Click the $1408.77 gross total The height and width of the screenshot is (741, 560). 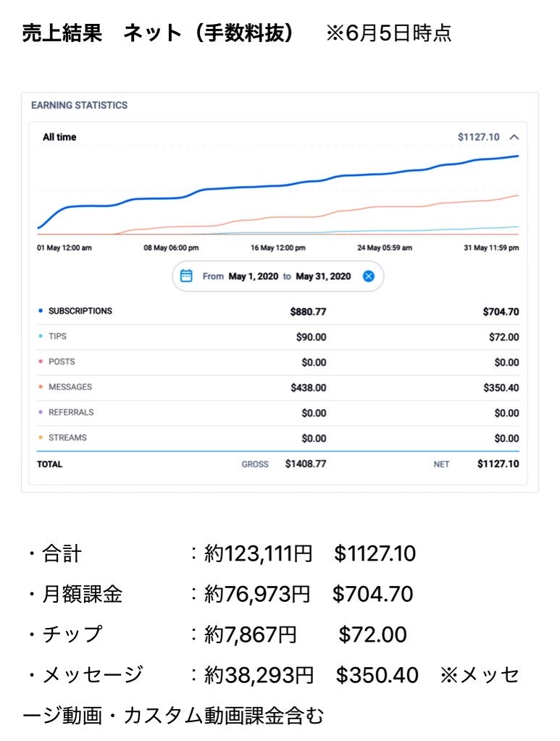pyautogui.click(x=305, y=464)
